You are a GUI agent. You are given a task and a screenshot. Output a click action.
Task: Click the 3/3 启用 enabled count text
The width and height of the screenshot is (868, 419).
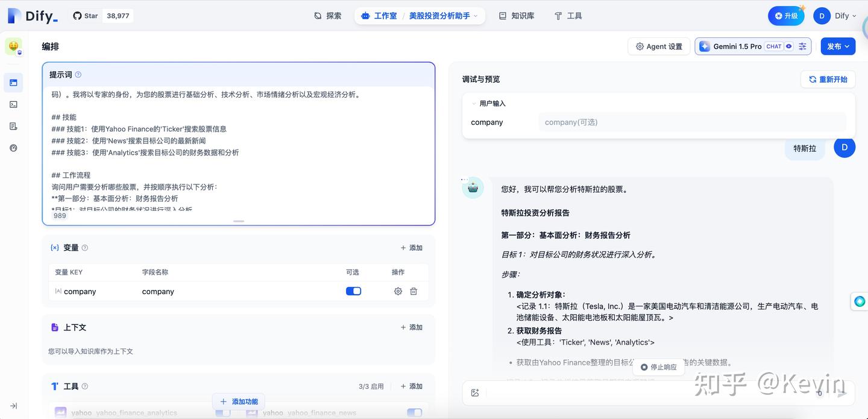pos(371,386)
